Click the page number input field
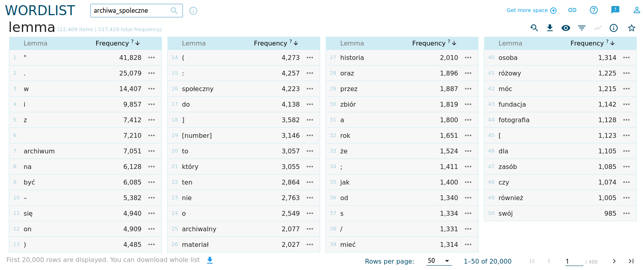 tap(574, 261)
